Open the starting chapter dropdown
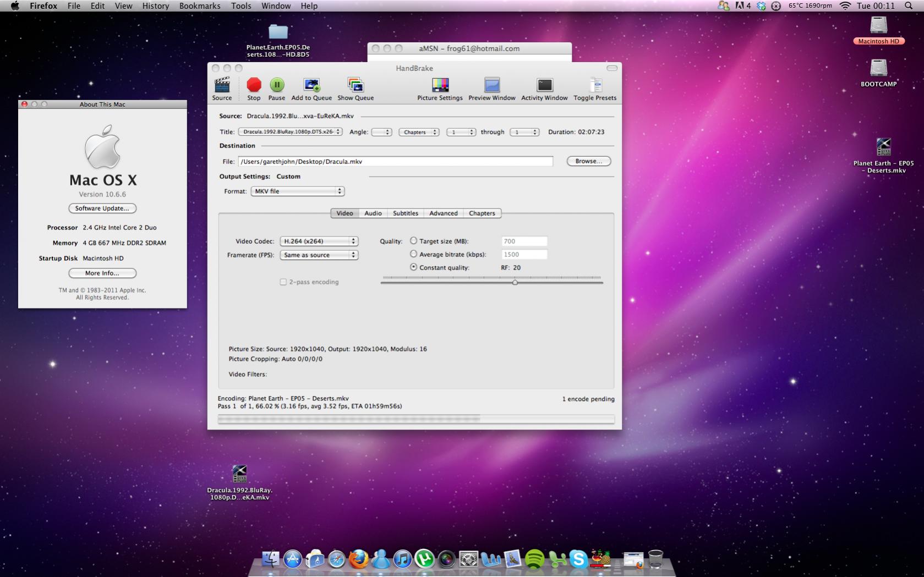The width and height of the screenshot is (924, 577). point(461,132)
